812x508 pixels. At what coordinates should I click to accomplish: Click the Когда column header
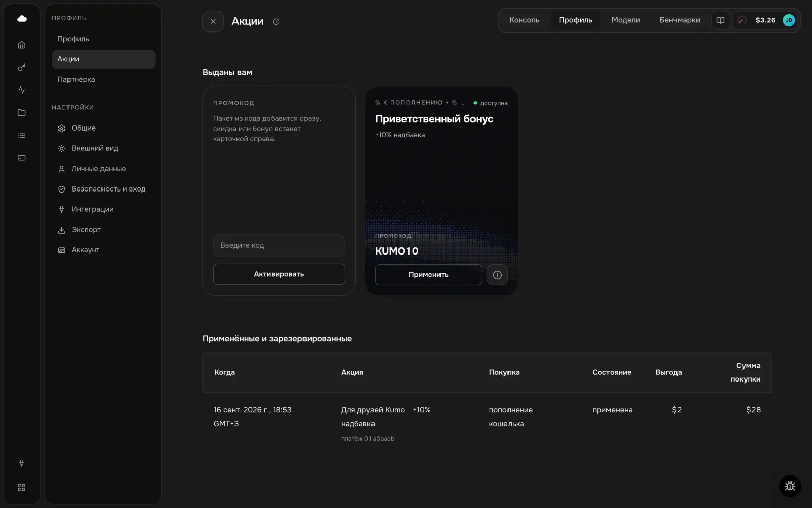pos(224,372)
